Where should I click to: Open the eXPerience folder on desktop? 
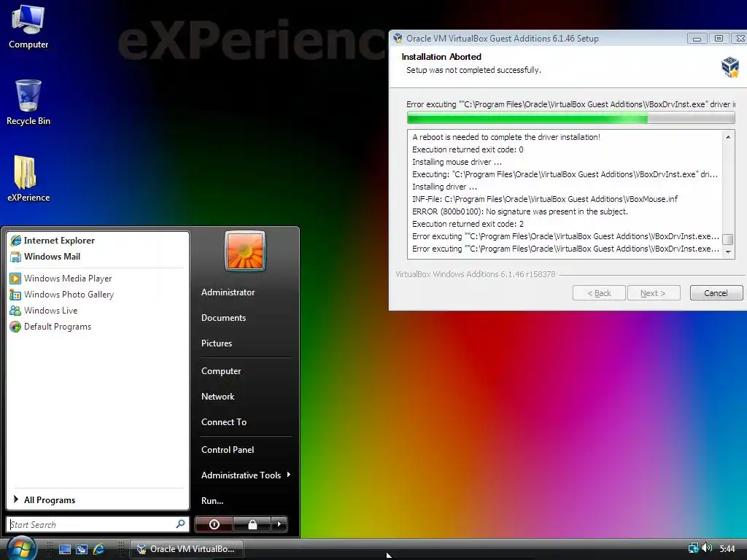(x=28, y=179)
